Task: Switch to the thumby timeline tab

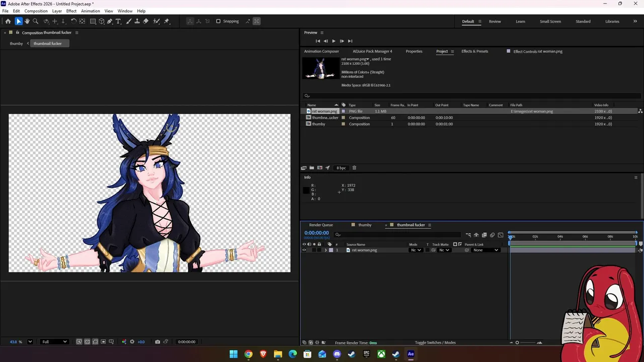Action: 365,225
